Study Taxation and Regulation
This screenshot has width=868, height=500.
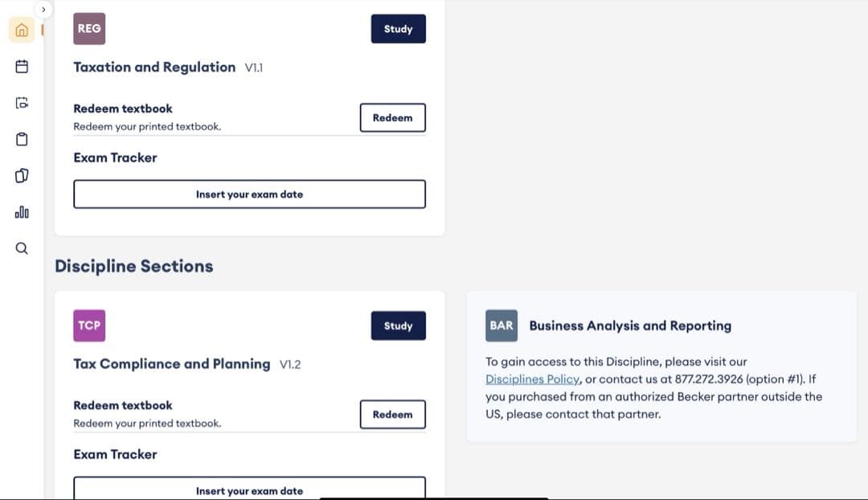(398, 28)
